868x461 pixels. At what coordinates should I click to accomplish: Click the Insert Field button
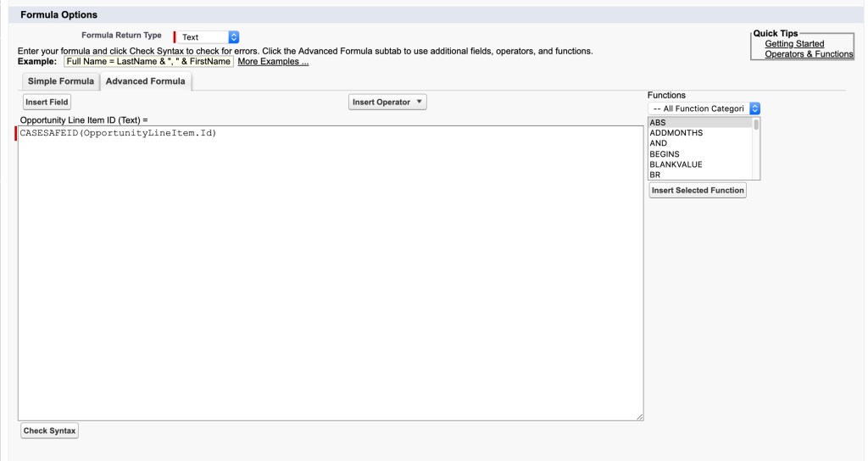click(47, 103)
